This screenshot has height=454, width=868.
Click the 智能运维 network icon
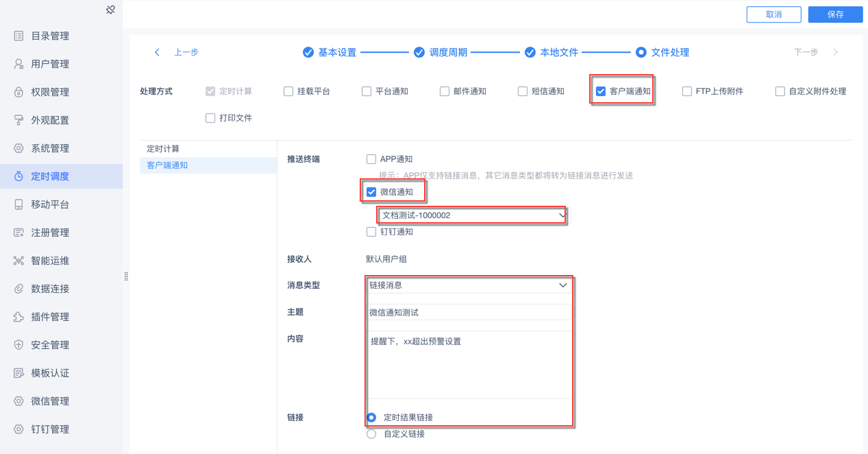(18, 261)
